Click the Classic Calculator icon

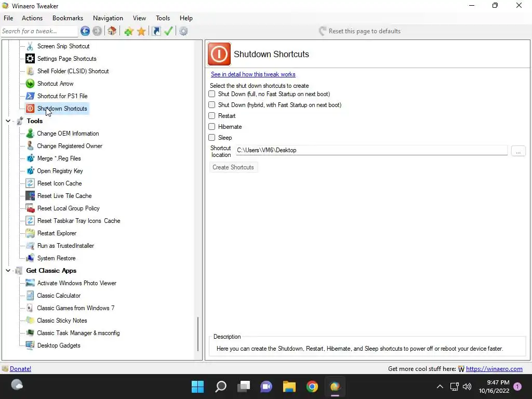coord(30,296)
